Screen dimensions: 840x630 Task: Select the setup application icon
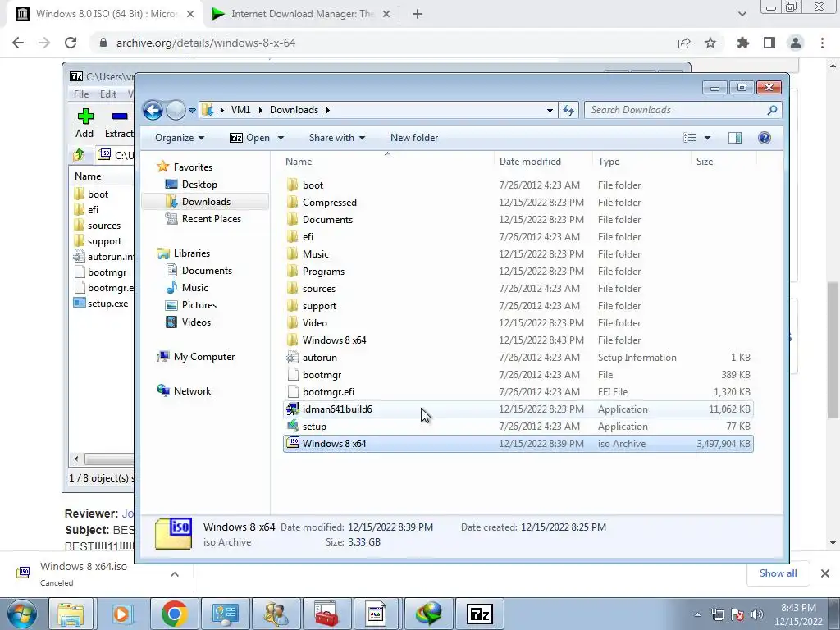tap(293, 427)
